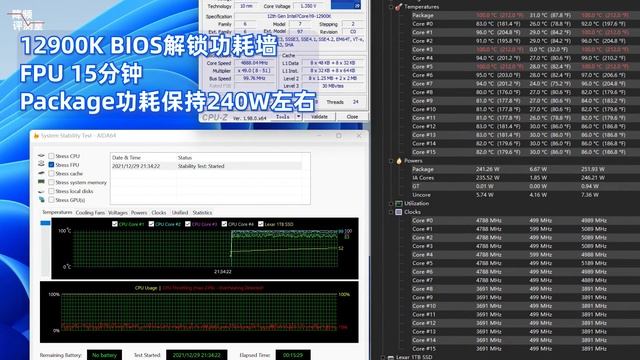Image resolution: width=640 pixels, height=360 pixels.
Task: Click the No battery status field
Action: pos(104,355)
